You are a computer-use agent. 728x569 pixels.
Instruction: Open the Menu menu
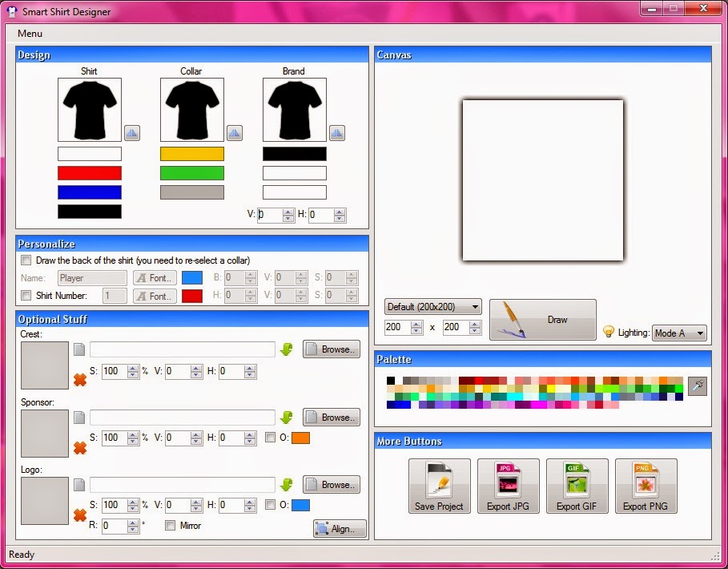tap(30, 34)
